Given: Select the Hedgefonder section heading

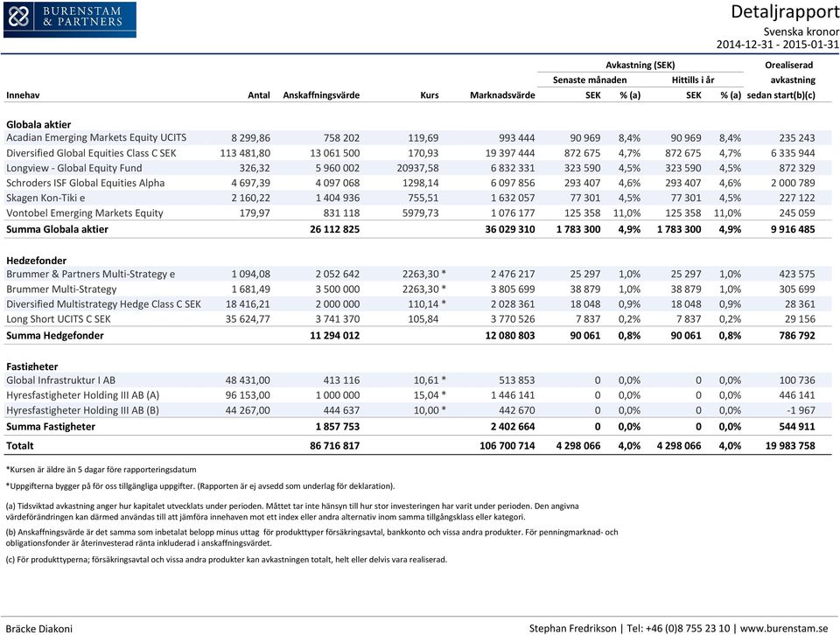Looking at the screenshot, I should 37,261.
